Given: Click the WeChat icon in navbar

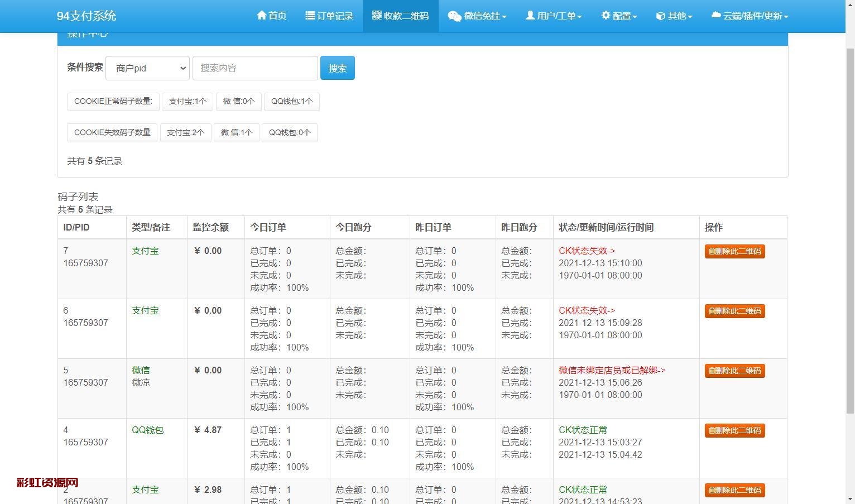Looking at the screenshot, I should 454,16.
